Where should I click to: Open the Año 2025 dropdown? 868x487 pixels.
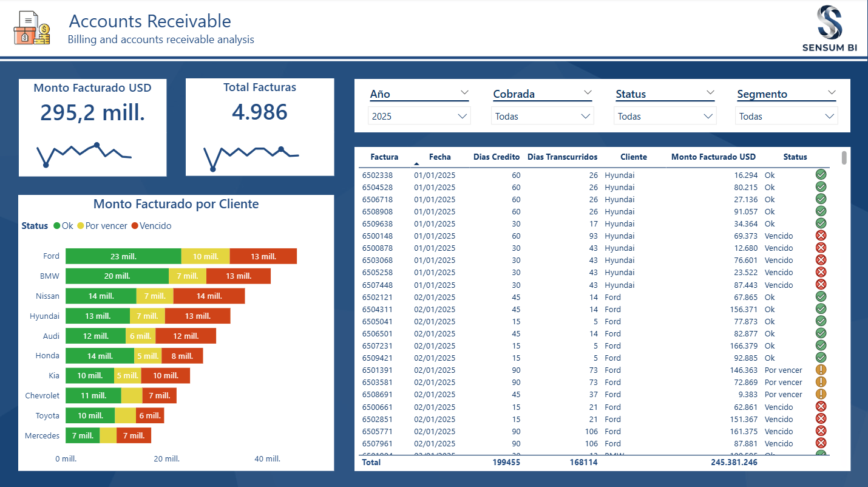(419, 116)
